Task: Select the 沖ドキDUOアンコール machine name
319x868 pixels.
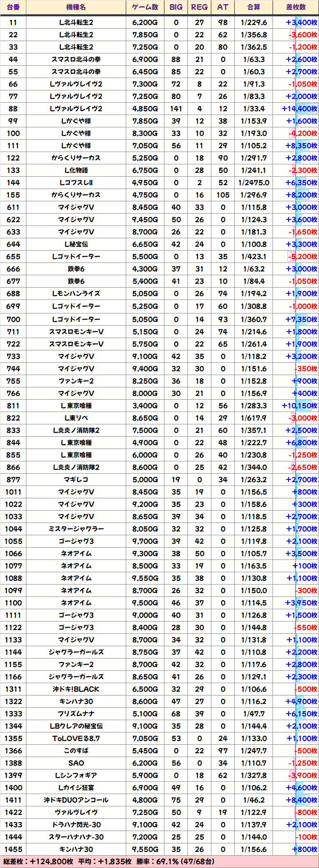Action: [x=76, y=800]
